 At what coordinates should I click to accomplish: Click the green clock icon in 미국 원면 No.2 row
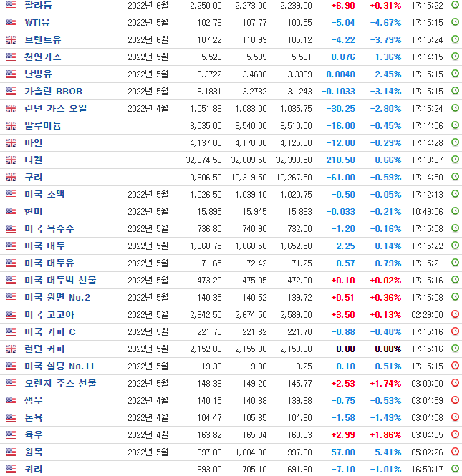point(455,296)
